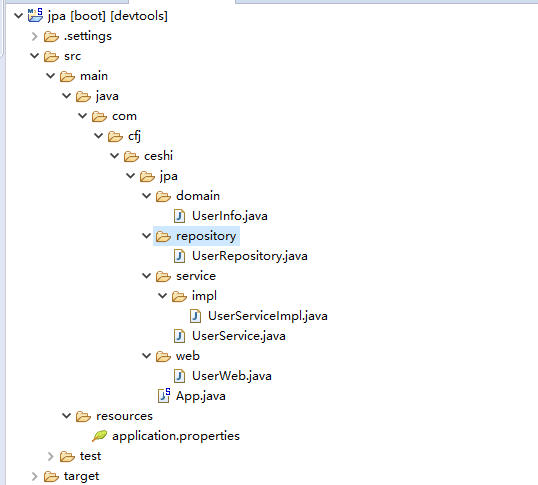This screenshot has height=485, width=538.
Task: Select the UserServiceImpl.java label
Action: point(268,316)
